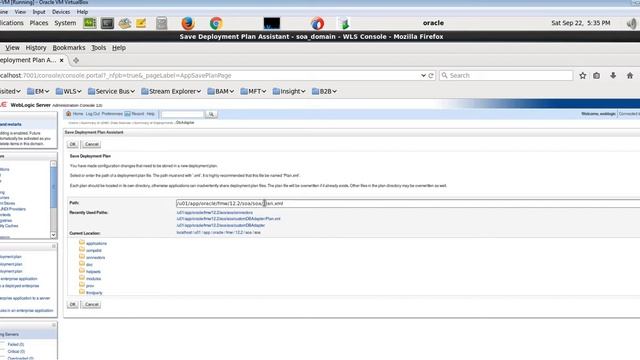Screen dimensions: 640x360
Task: Open the terminal launcher with black screen icon
Action: coord(271,23)
